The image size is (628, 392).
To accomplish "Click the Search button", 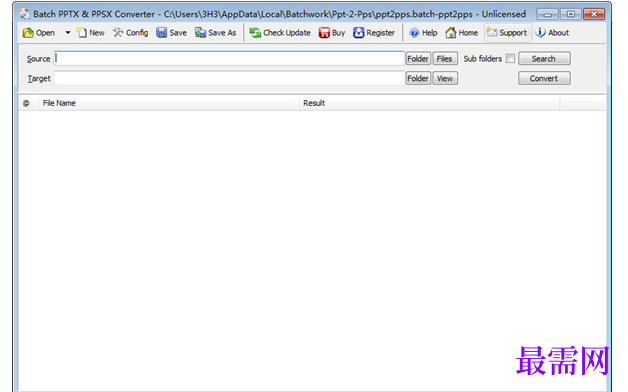I will tap(544, 58).
